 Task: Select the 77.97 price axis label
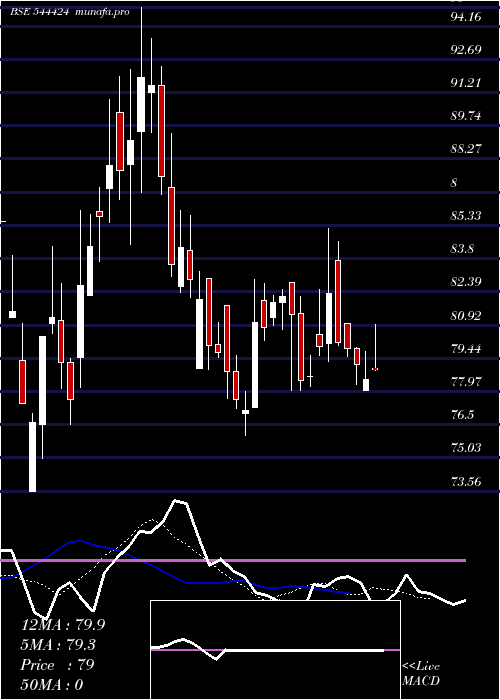(466, 382)
